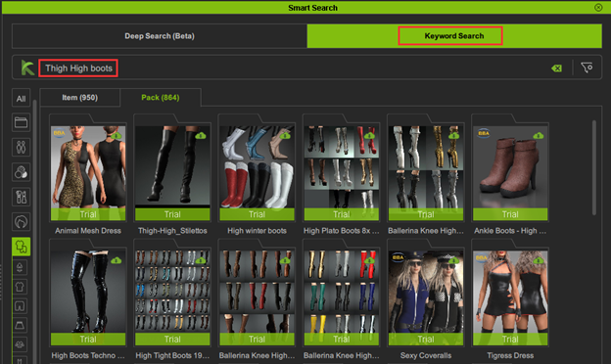Switch to the Item (950) tab
This screenshot has height=364, width=611.
[80, 98]
